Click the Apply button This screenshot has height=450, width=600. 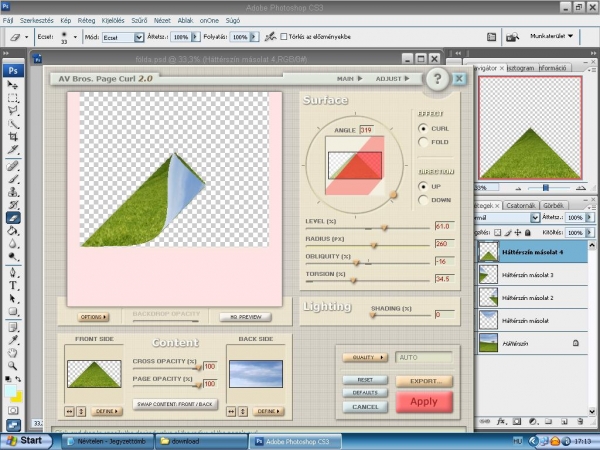point(424,402)
